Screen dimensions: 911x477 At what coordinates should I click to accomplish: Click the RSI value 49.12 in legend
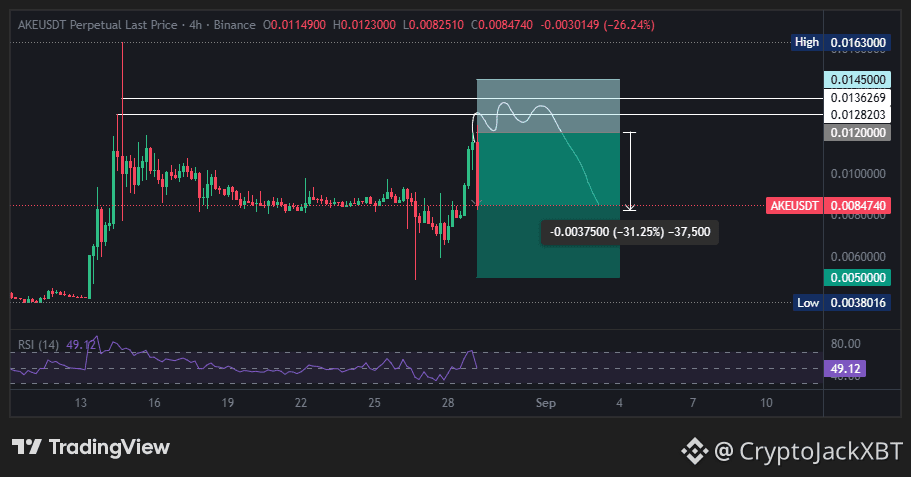click(x=80, y=345)
